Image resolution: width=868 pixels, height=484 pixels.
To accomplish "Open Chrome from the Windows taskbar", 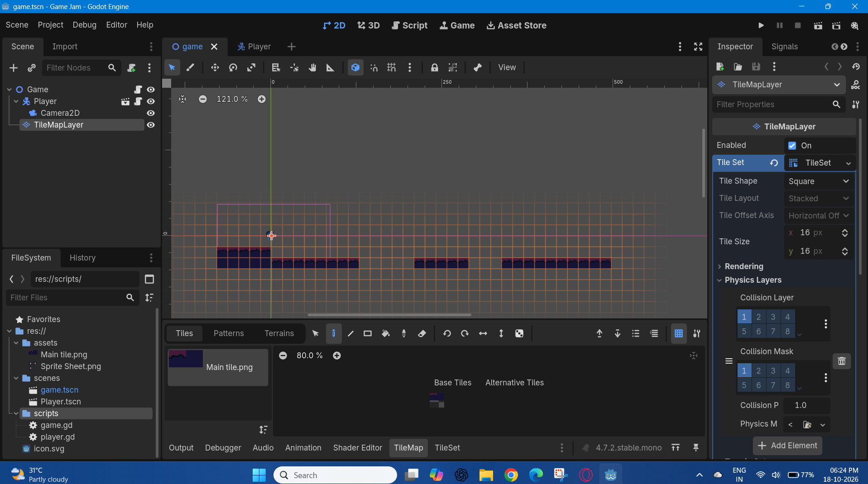I will (x=511, y=475).
